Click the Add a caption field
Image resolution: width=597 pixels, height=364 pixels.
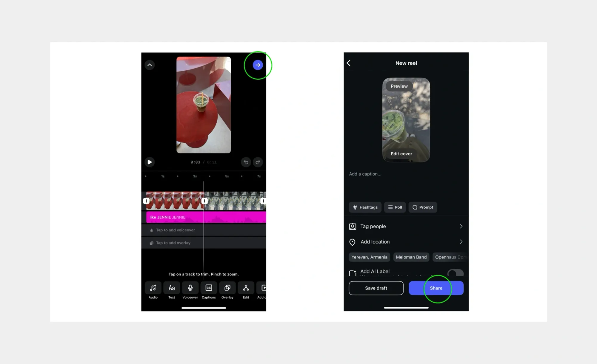point(365,174)
